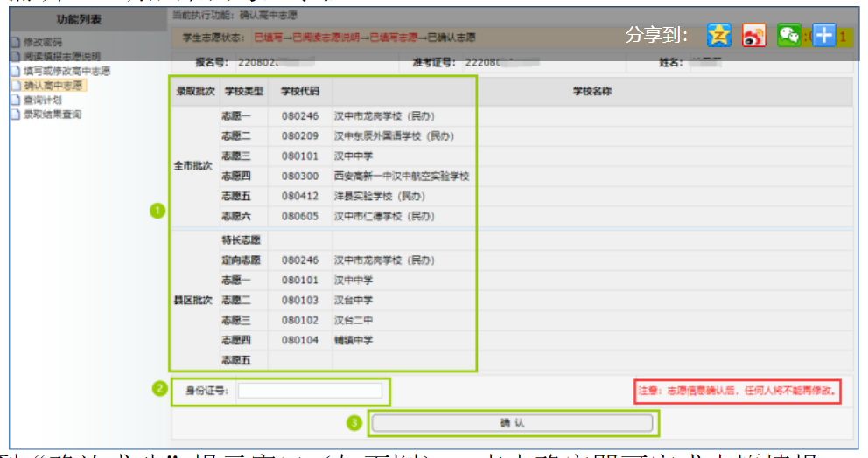Viewport: 868px width, 458px height.
Task: Click the 学校代码 column header
Action: coord(299,92)
